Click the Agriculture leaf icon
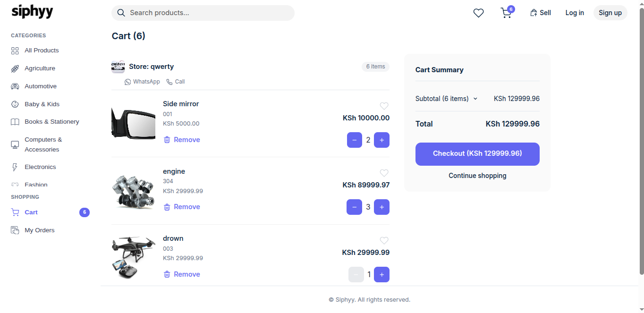Viewport: 644px width, 313px height. [x=15, y=68]
